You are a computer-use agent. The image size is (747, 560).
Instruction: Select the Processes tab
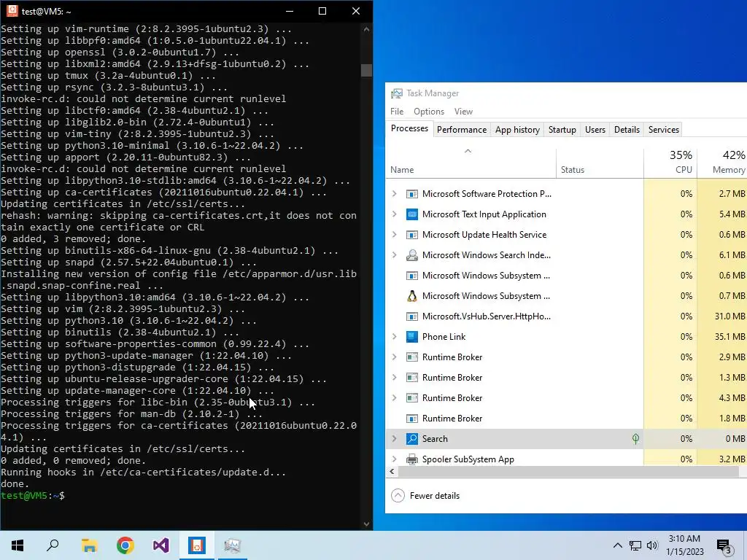[409, 128]
